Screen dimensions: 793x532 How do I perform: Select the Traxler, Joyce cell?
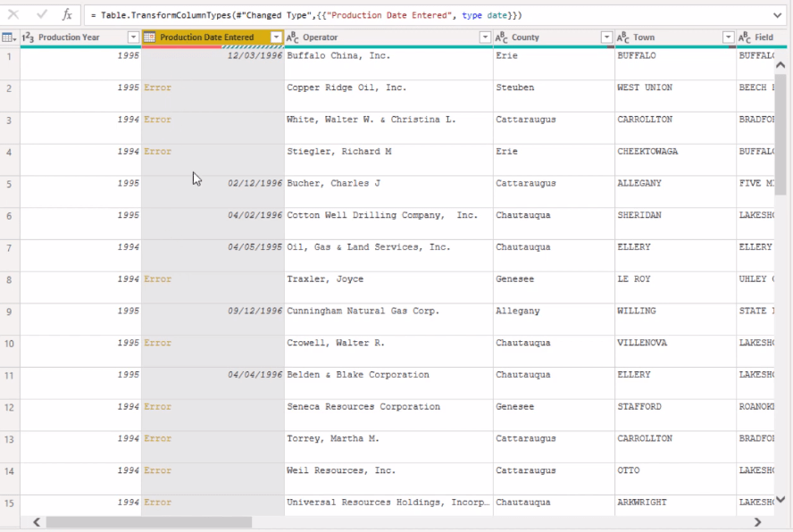coord(389,287)
